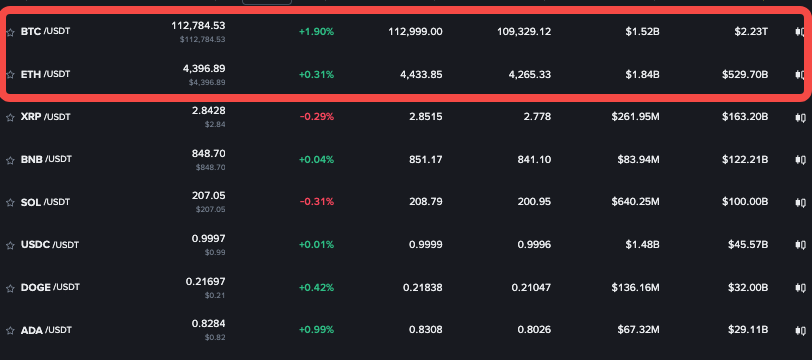812x360 pixels.
Task: Star BTC/USDT as a favorite
Action: click(x=10, y=32)
